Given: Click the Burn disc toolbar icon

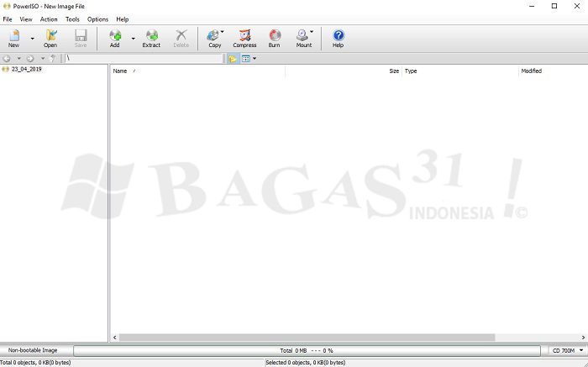Looking at the screenshot, I should coord(274,39).
